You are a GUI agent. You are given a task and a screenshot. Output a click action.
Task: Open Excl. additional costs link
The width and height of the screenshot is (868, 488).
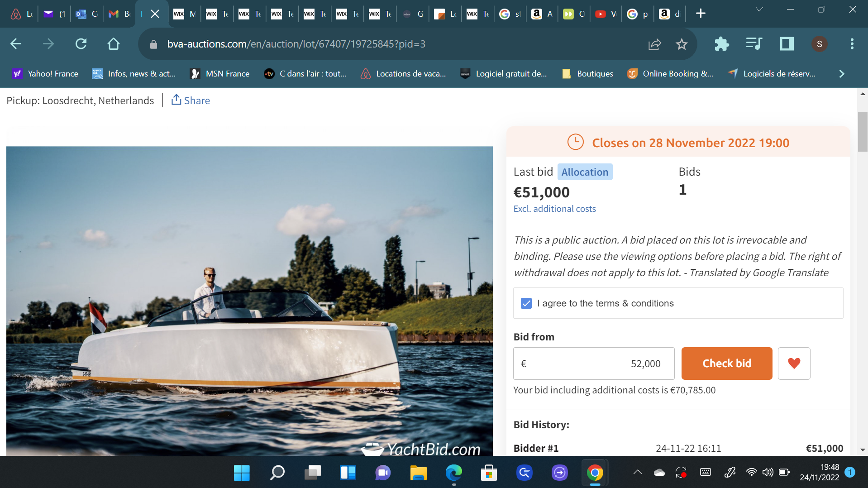(554, 209)
